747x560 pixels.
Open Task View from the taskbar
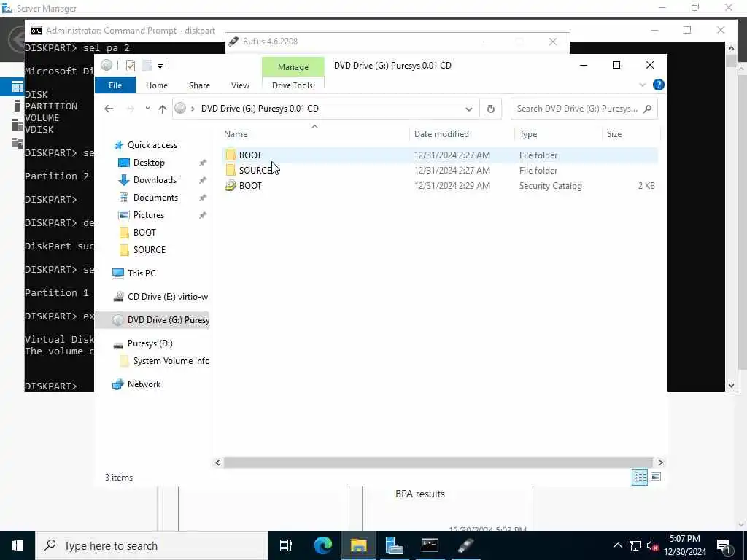286,545
